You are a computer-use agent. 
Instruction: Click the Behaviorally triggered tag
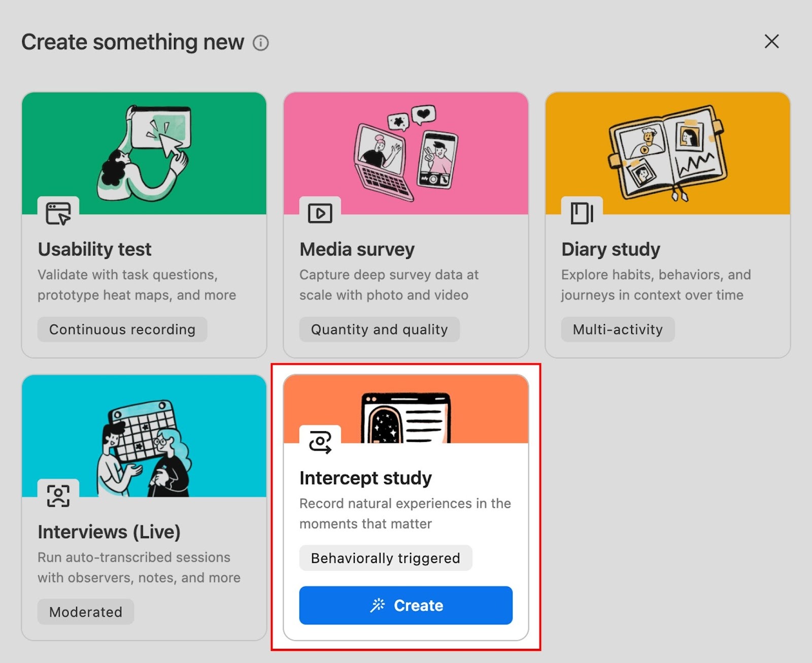pos(385,558)
